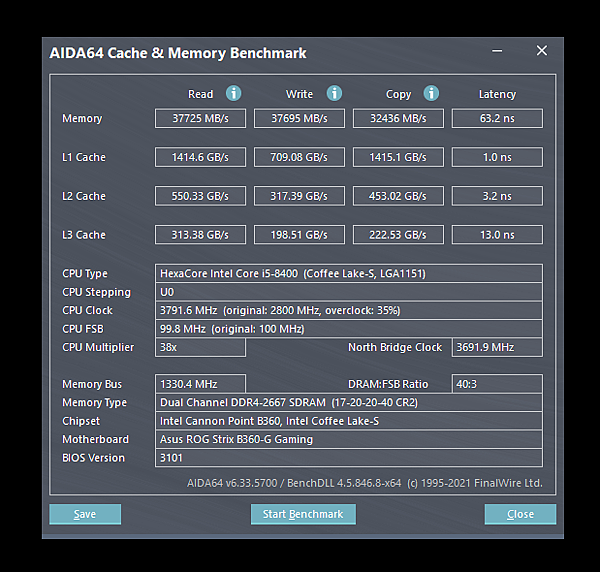Click the AIDA64 Cache & Memory Benchmark title
The image size is (600, 572).
tap(178, 53)
